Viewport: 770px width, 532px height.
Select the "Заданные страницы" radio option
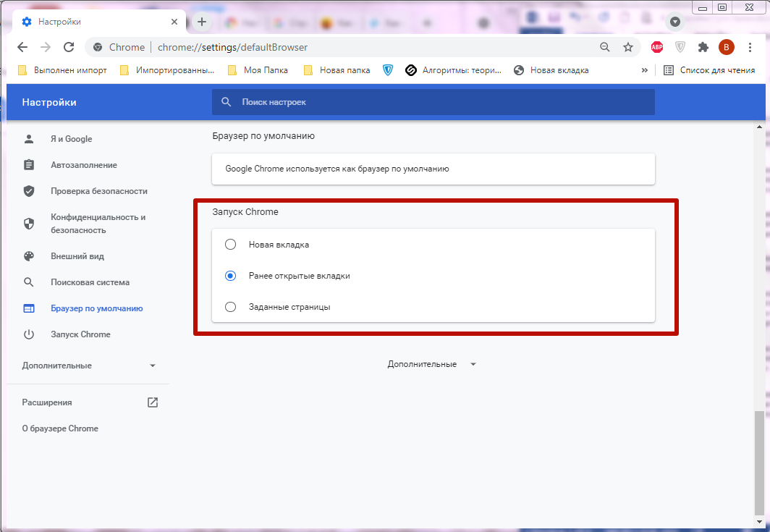point(231,307)
